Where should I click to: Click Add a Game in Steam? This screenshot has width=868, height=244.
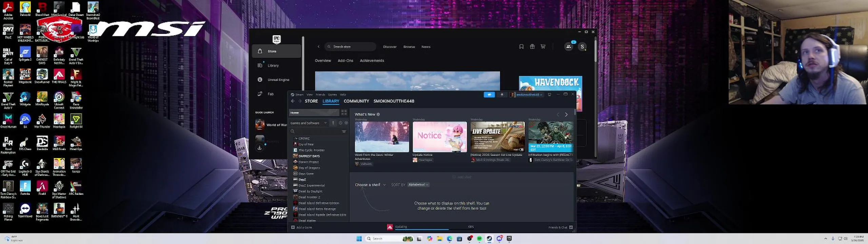(x=301, y=227)
